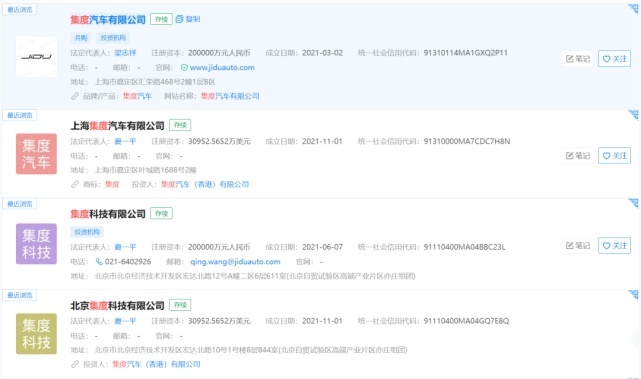
Task: Add a note for 上海集度汽车有限公司
Action: (578, 155)
